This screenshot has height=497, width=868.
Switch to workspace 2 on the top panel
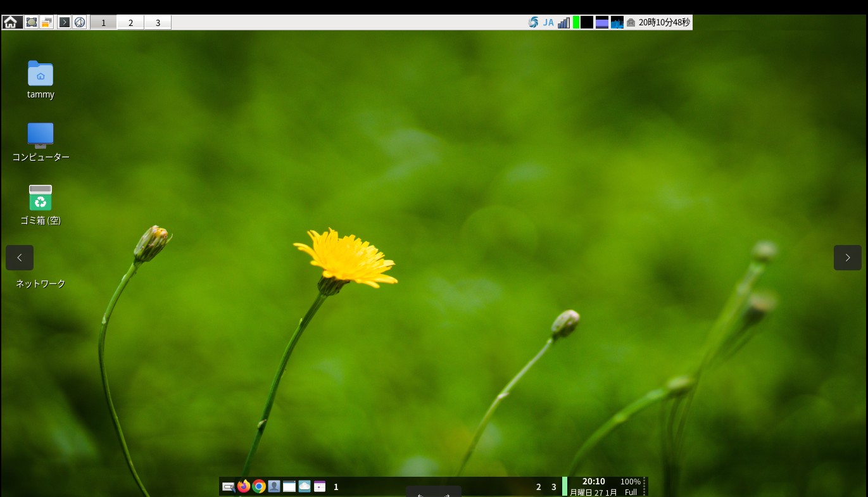[x=130, y=22]
